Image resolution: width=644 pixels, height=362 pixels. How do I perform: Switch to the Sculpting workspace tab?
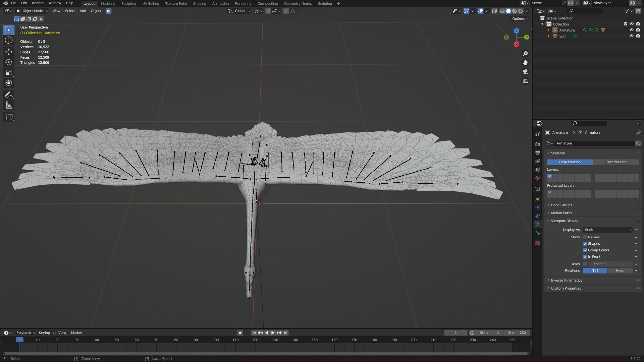[129, 3]
